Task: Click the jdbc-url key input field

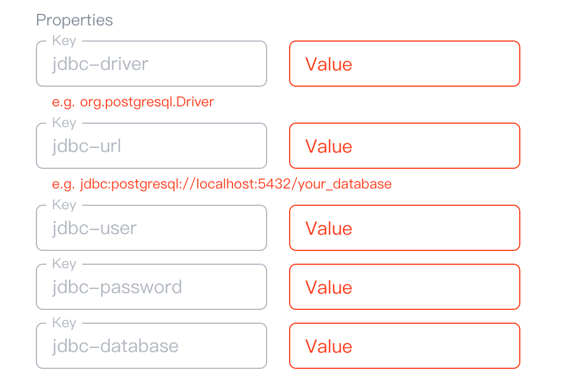Action: [151, 146]
